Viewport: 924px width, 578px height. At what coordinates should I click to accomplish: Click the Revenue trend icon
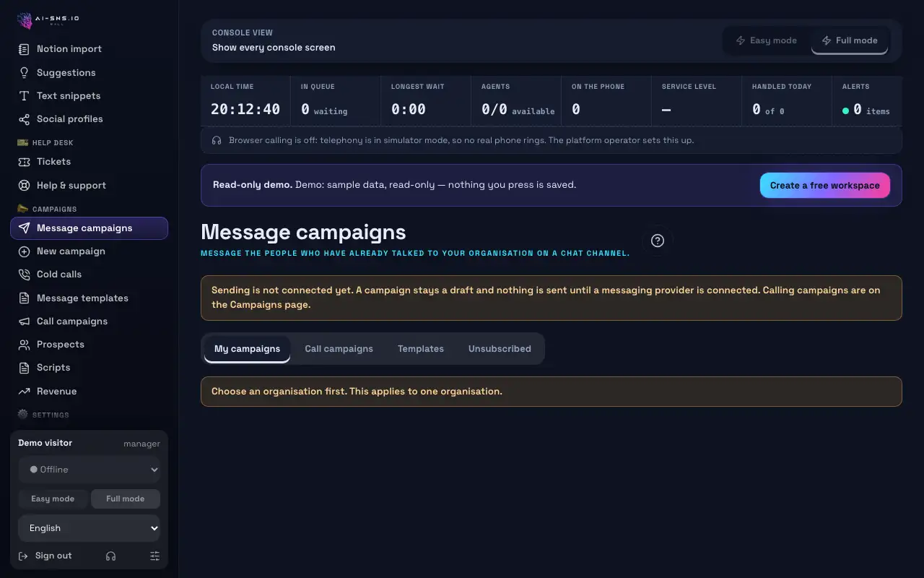click(x=25, y=391)
